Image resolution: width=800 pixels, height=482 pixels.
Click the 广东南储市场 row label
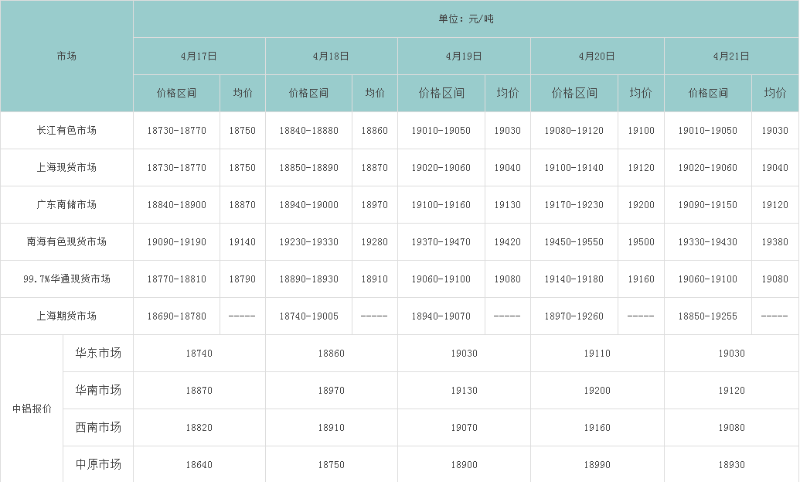pyautogui.click(x=67, y=204)
